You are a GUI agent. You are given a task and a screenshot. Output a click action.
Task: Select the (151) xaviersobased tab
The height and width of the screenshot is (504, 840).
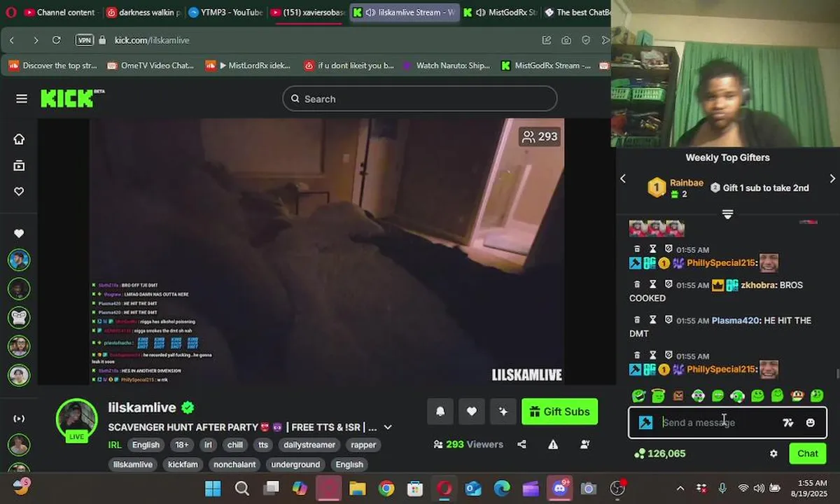308,12
